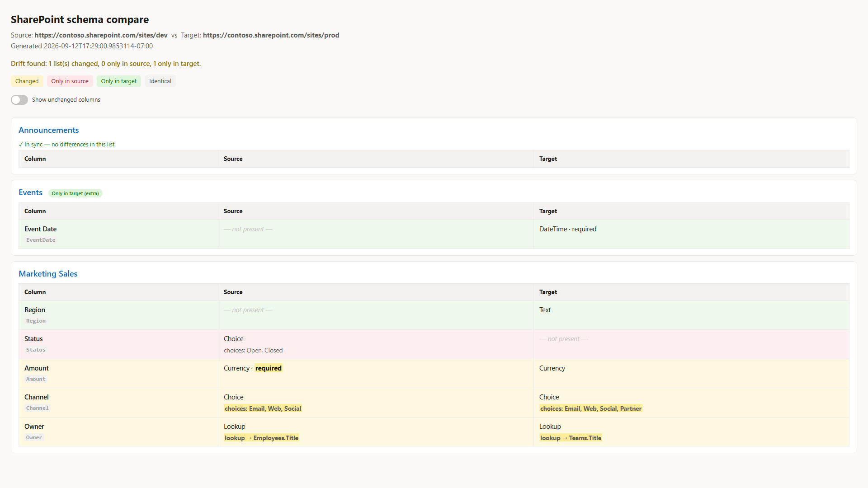This screenshot has width=868, height=488.
Task: Select the Status column name
Action: (33, 339)
